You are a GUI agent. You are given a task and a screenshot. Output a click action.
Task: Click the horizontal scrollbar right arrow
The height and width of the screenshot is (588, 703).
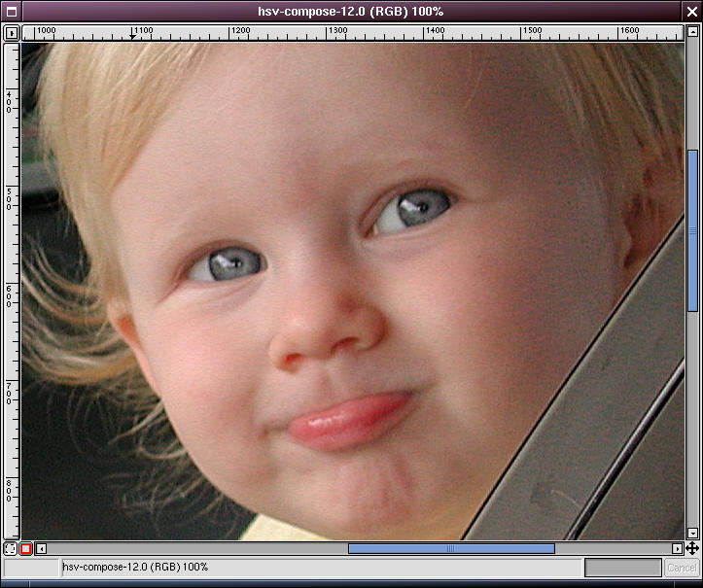point(677,549)
